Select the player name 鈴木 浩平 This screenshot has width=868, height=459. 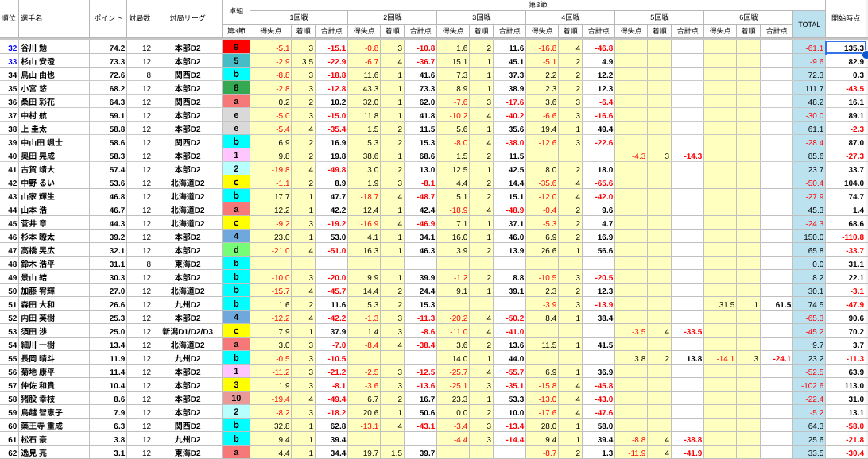click(x=37, y=264)
